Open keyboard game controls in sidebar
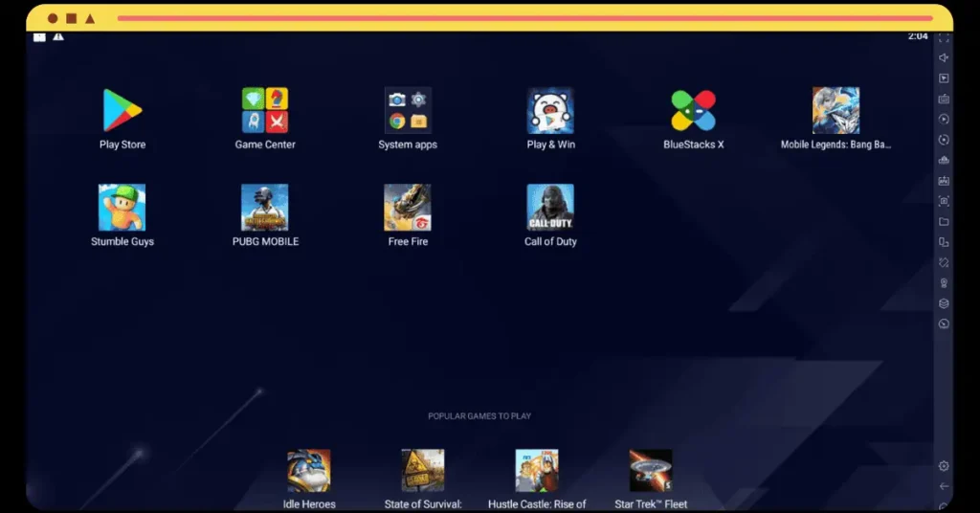 click(x=944, y=99)
